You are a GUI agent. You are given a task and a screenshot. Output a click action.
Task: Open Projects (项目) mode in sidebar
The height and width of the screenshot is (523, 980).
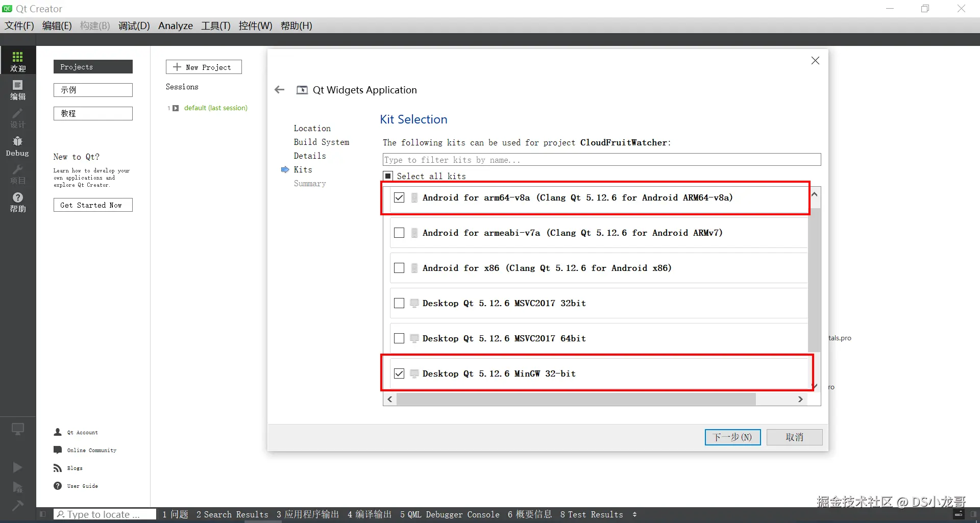pyautogui.click(x=18, y=174)
